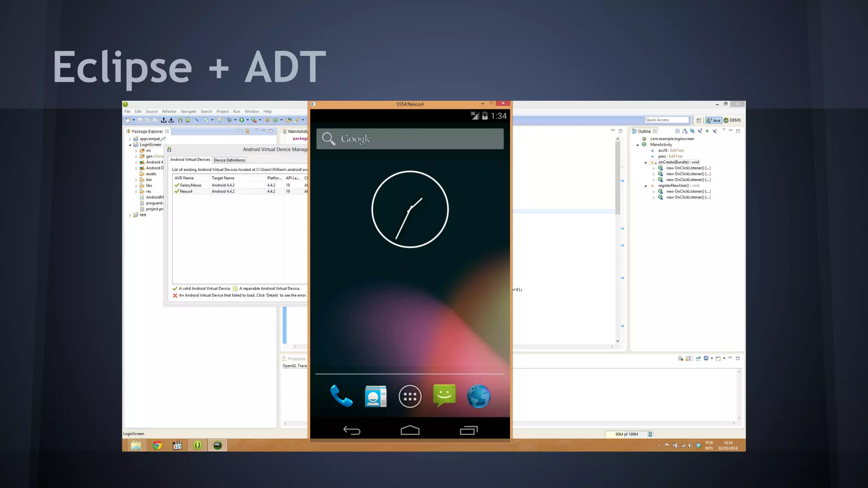Image resolution: width=868 pixels, height=488 pixels.
Task: Click the Run Last Tool toolbar icon
Action: coord(254,120)
